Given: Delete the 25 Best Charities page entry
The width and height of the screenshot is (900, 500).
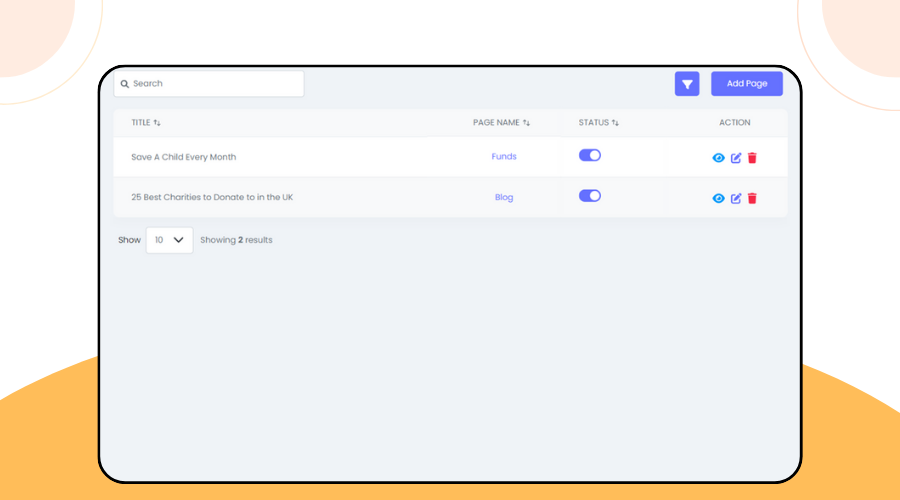Looking at the screenshot, I should (752, 198).
